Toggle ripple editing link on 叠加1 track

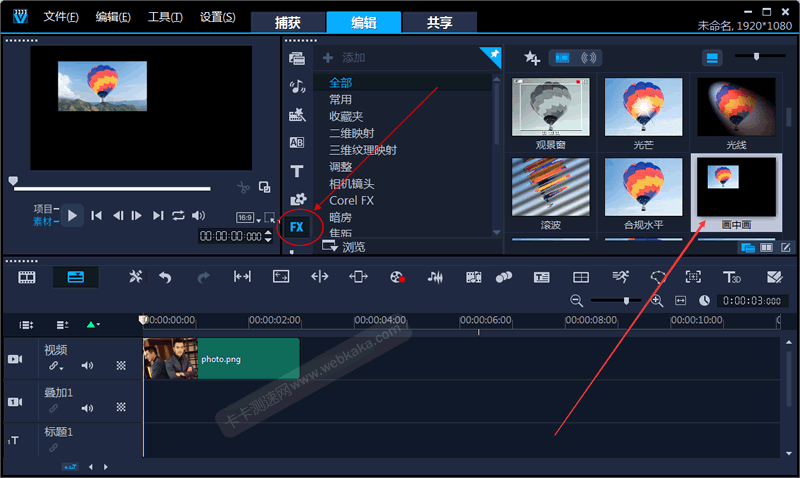pyautogui.click(x=54, y=408)
